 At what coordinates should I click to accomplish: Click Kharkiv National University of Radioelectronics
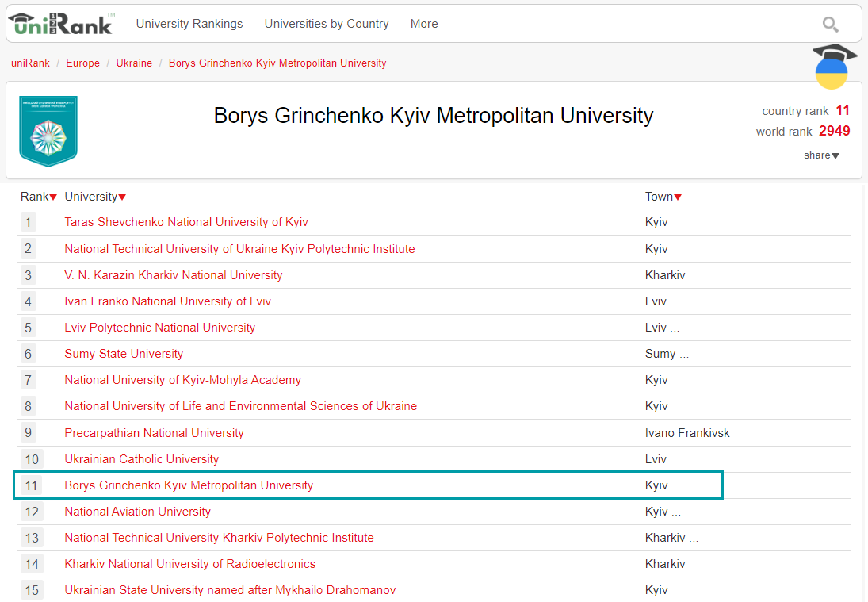point(190,564)
